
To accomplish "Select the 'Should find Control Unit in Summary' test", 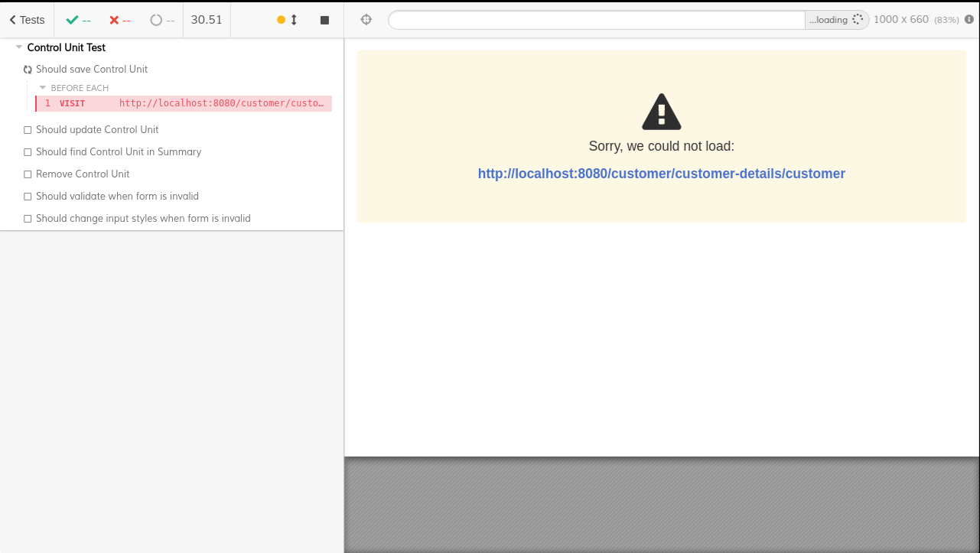I will tap(119, 151).
